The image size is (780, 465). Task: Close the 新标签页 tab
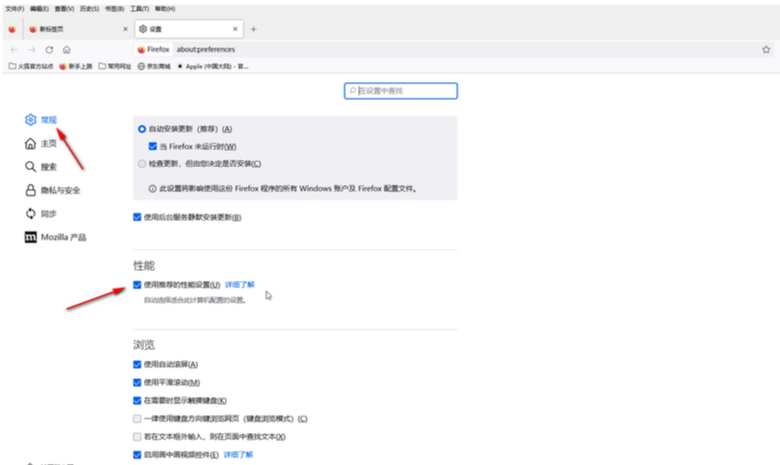coord(125,29)
